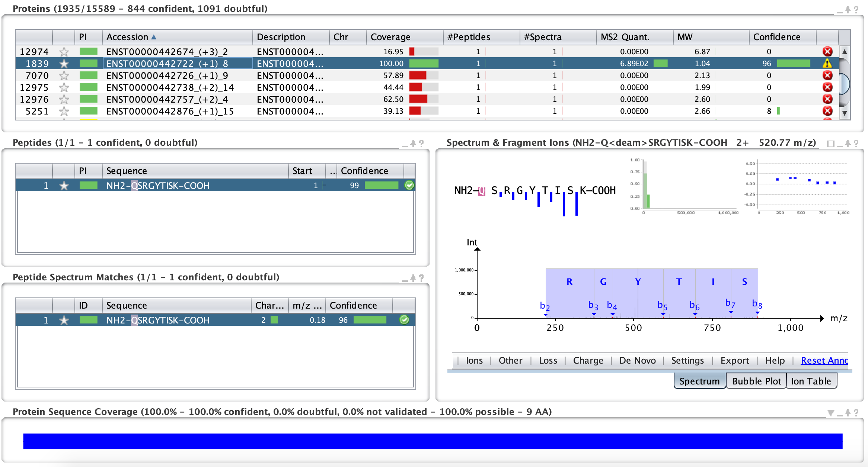The image size is (868, 467).
Task: Open spectrum annotation Settings
Action: pyautogui.click(x=687, y=360)
